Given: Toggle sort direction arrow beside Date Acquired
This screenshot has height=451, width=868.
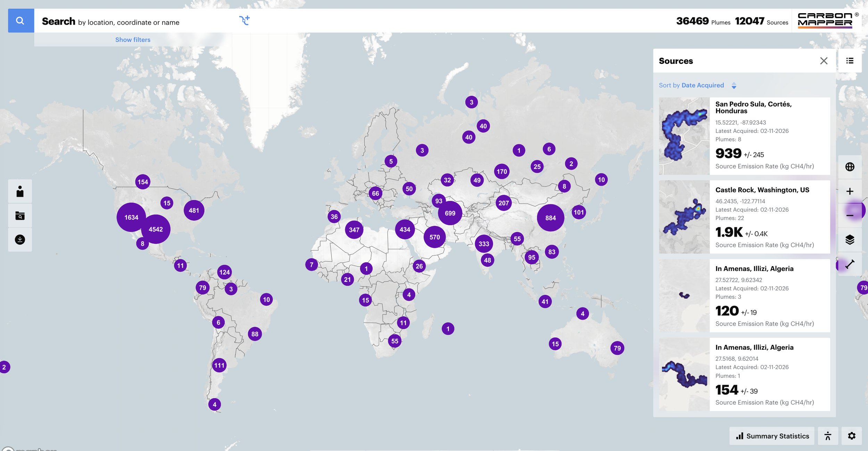Looking at the screenshot, I should tap(734, 86).
